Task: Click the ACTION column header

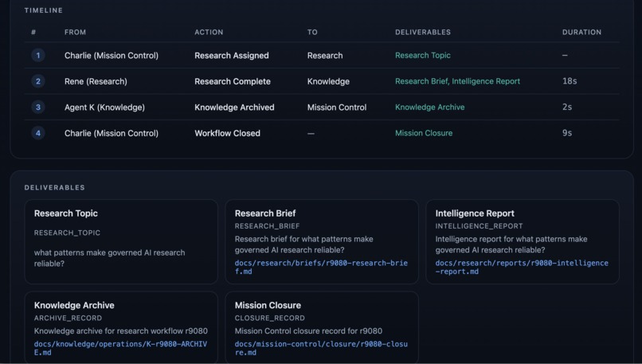Action: [209, 32]
